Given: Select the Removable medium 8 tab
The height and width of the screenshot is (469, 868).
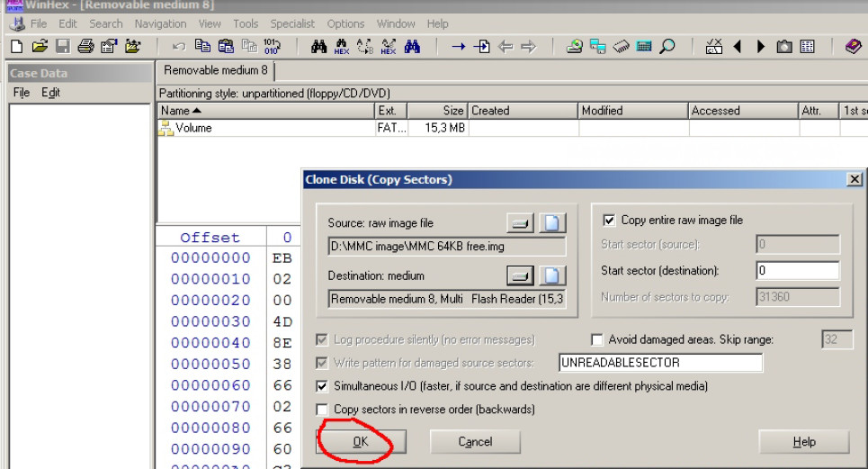Looking at the screenshot, I should click(215, 70).
